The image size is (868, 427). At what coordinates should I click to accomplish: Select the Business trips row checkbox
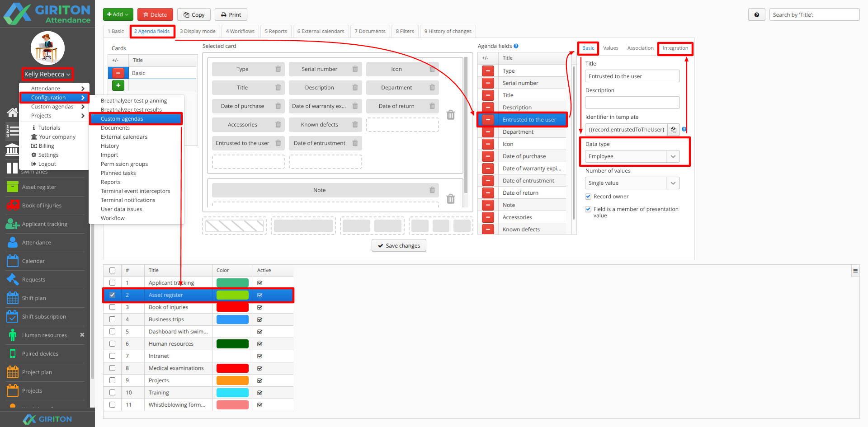pos(112,319)
